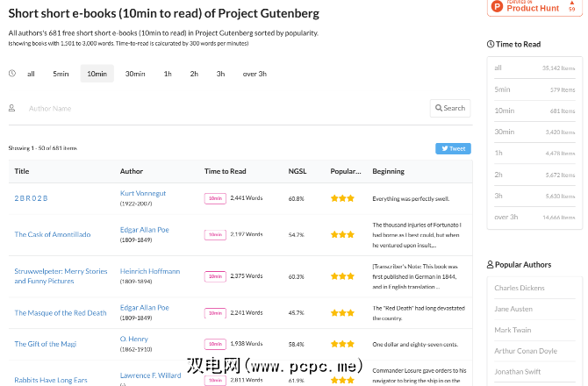Open Struwwelpeter: Merry Stories and Funny Pictures
The image size is (588, 386).
[61, 276]
